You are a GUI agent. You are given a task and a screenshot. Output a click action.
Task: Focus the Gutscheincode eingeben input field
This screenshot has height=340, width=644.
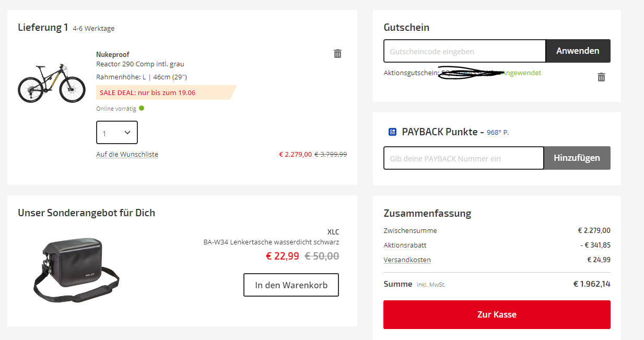click(x=464, y=51)
